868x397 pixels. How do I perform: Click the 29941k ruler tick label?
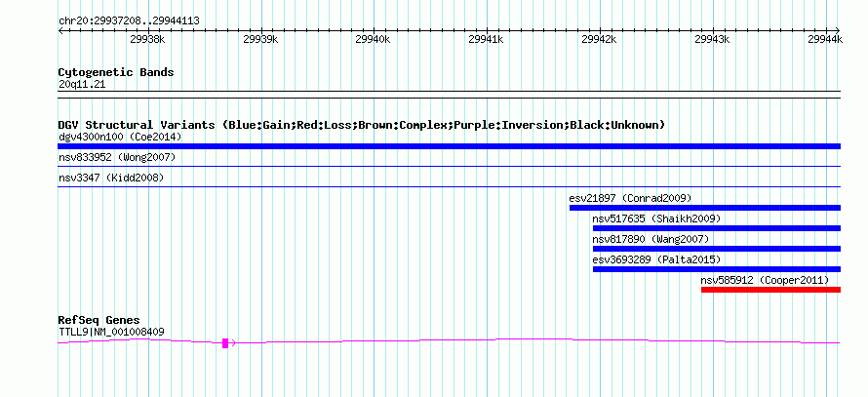pos(486,39)
